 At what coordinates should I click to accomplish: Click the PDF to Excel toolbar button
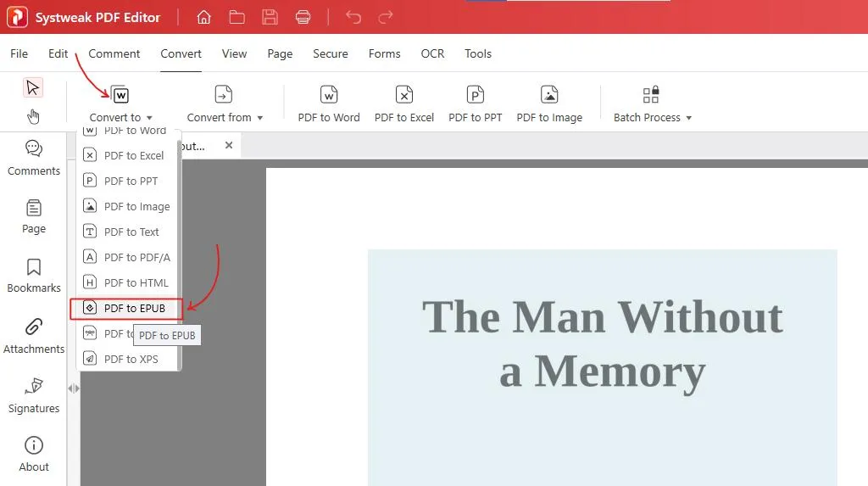pyautogui.click(x=404, y=104)
